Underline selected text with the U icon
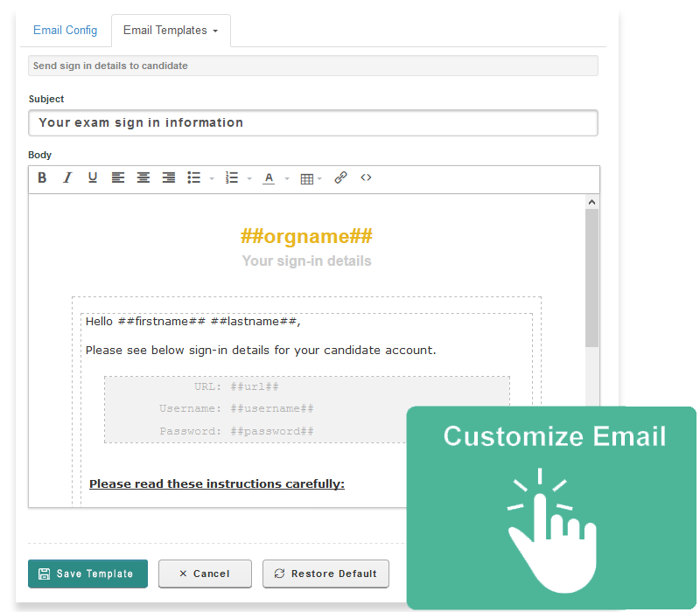The width and height of the screenshot is (700, 612). click(93, 177)
